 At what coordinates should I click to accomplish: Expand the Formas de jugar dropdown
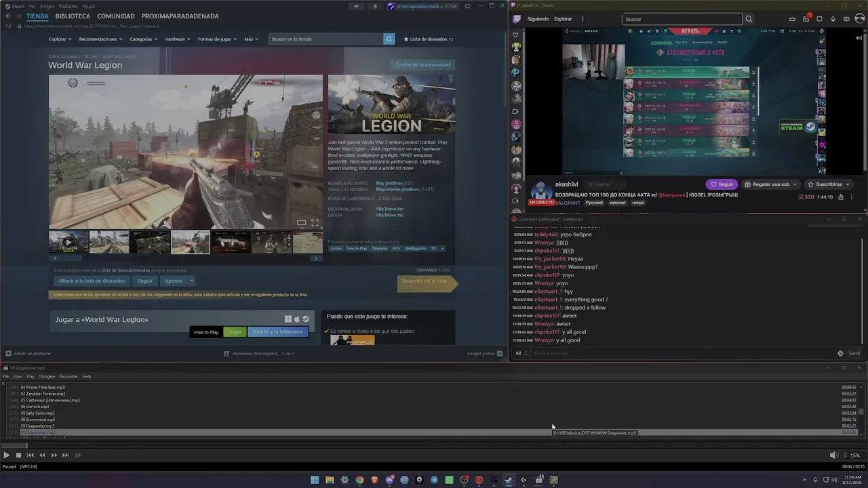click(217, 39)
